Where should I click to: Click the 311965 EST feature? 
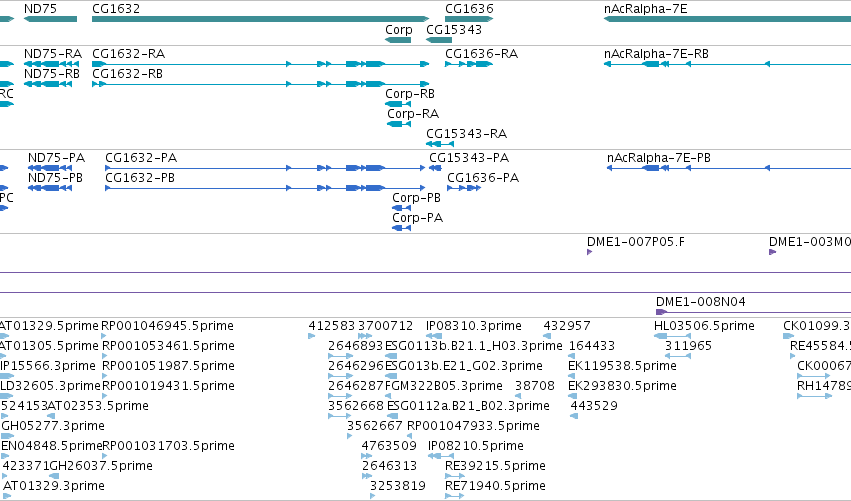pos(678,356)
